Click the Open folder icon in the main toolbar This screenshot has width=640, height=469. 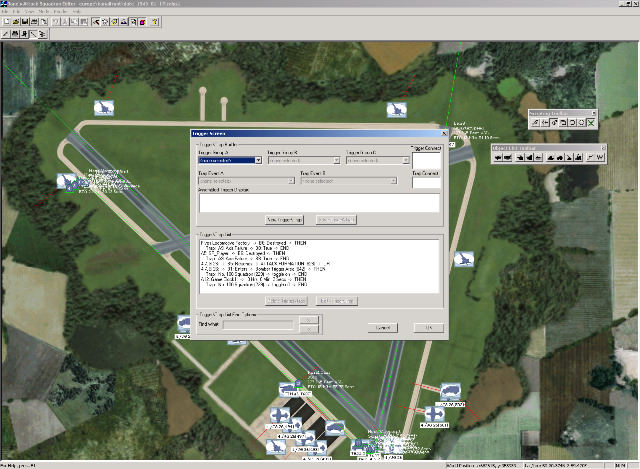(18, 22)
